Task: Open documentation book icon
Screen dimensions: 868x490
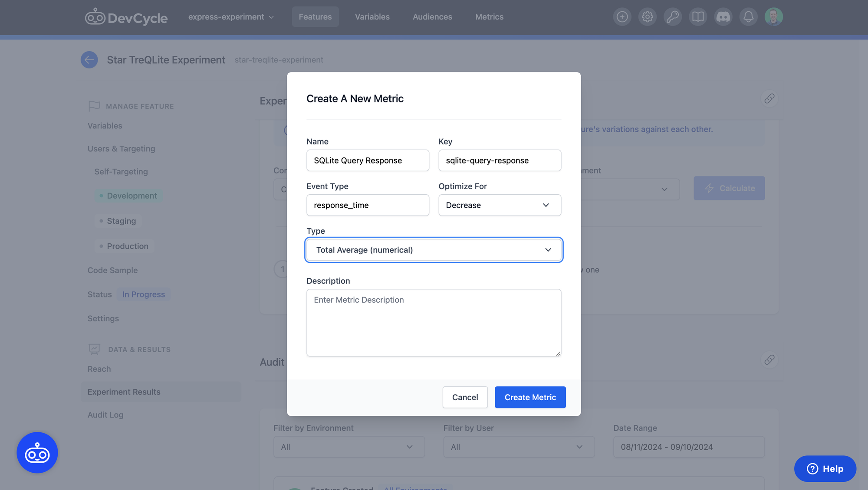Action: [697, 17]
